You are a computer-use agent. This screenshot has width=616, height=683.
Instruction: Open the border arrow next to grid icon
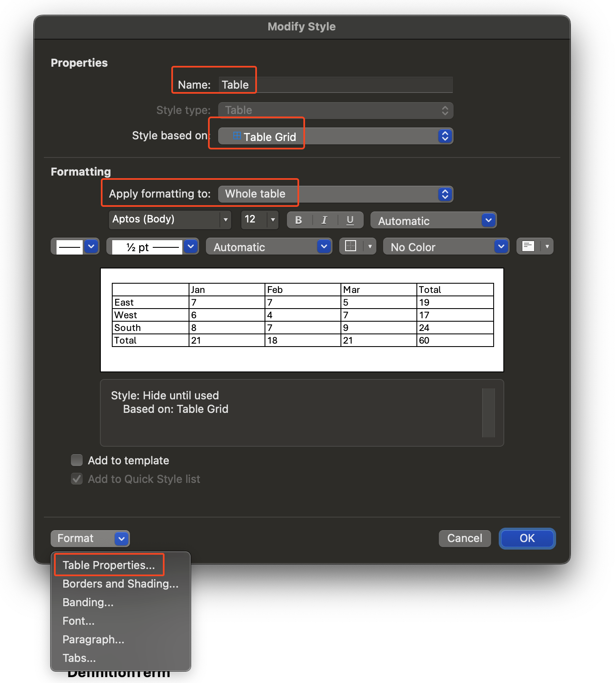pyautogui.click(x=370, y=246)
